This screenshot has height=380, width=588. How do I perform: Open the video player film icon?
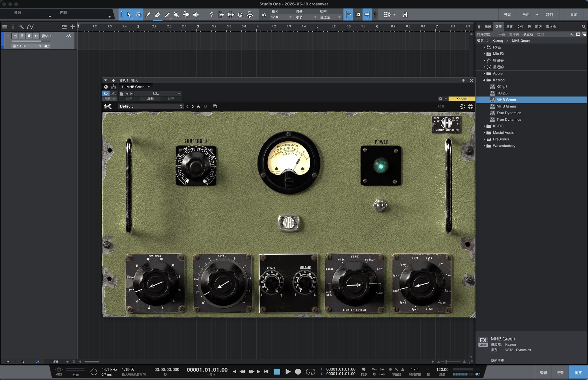click(x=405, y=15)
